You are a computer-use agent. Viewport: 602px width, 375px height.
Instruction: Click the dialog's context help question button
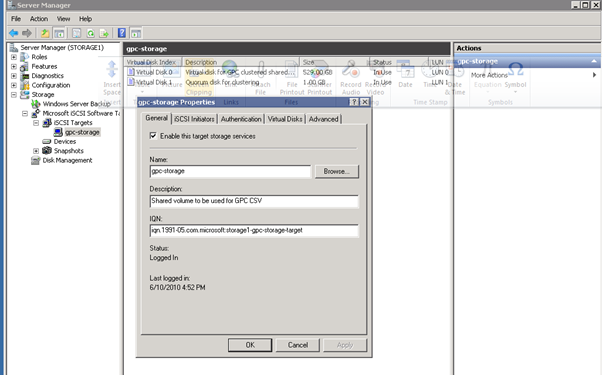point(354,102)
